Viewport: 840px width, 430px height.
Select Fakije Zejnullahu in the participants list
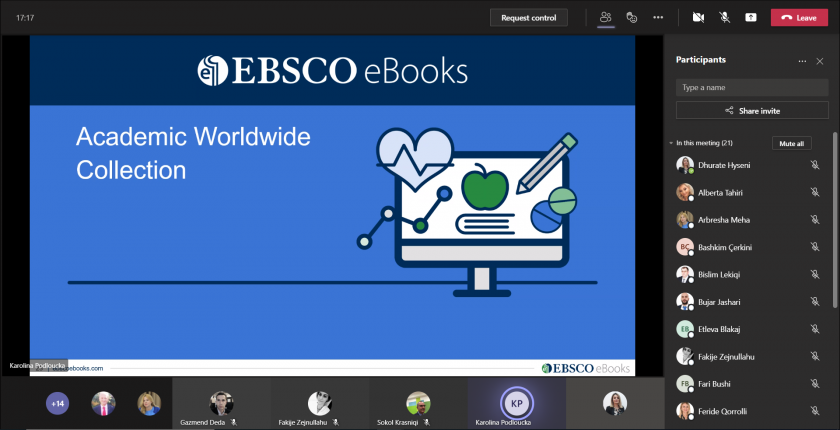pos(748,356)
